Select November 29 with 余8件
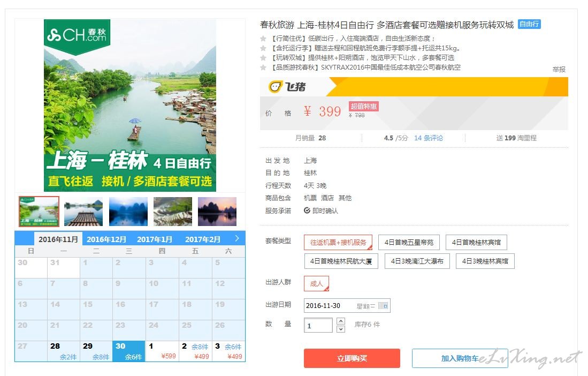The height and width of the screenshot is (376, 588). pos(96,351)
